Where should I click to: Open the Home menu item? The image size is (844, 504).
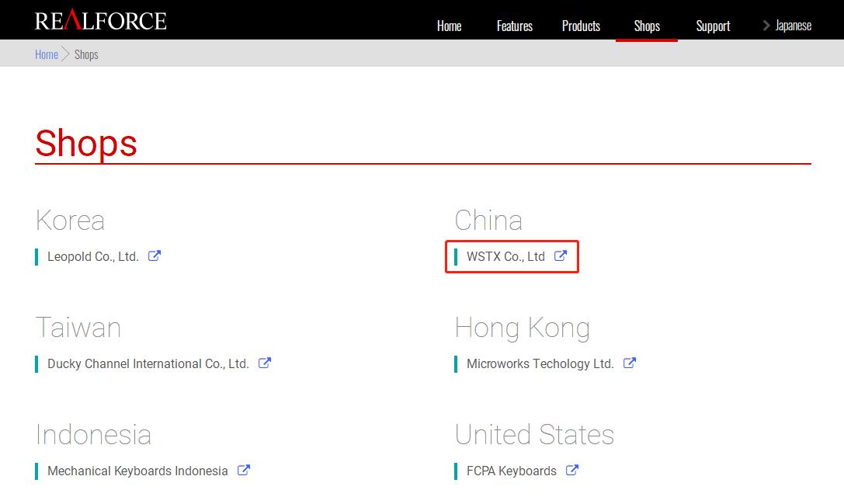coord(449,26)
